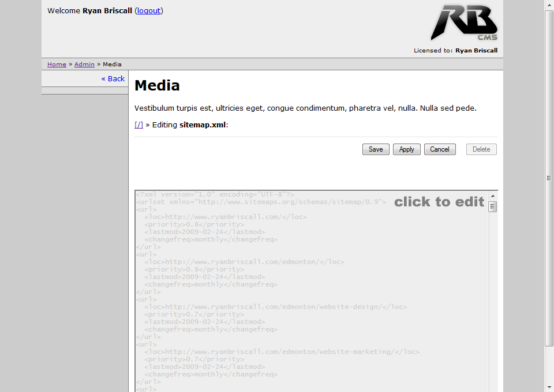Click the Media page heading
The height and width of the screenshot is (392, 554).
pos(157,86)
